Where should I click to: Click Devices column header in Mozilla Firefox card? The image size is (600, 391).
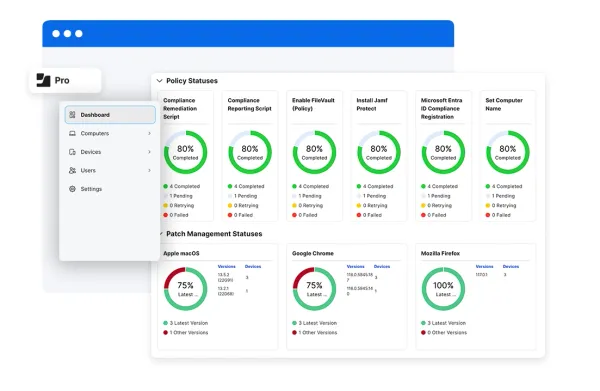click(511, 266)
